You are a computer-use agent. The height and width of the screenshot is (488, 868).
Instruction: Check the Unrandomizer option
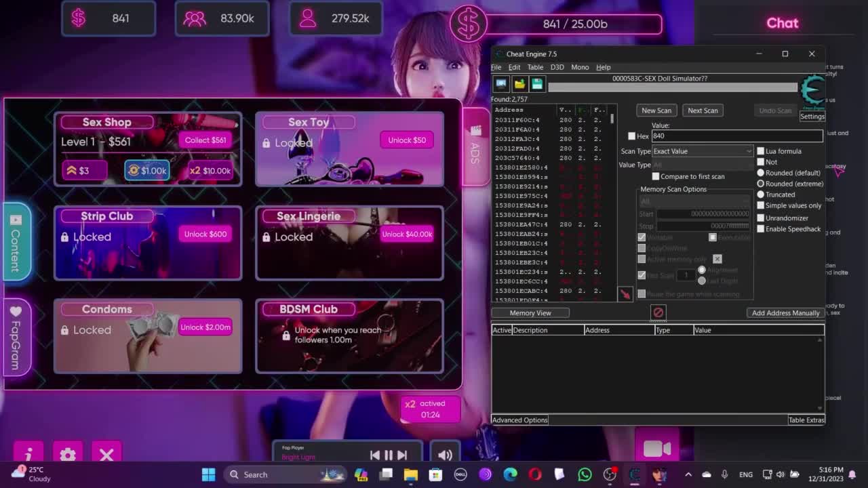click(760, 218)
